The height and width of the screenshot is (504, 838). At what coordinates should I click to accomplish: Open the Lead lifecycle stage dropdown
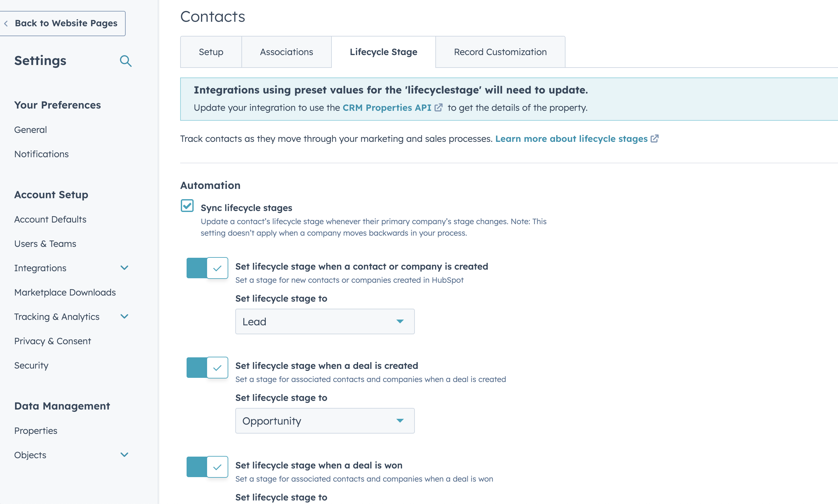(x=324, y=321)
